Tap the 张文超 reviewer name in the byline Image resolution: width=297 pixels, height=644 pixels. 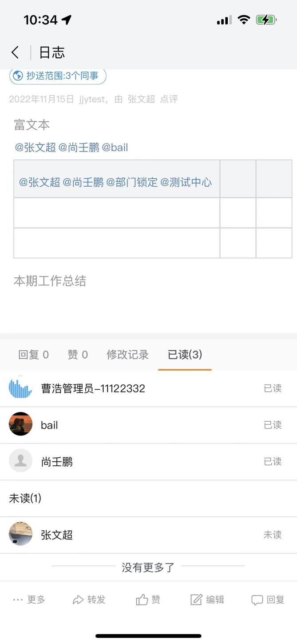pyautogui.click(x=141, y=99)
